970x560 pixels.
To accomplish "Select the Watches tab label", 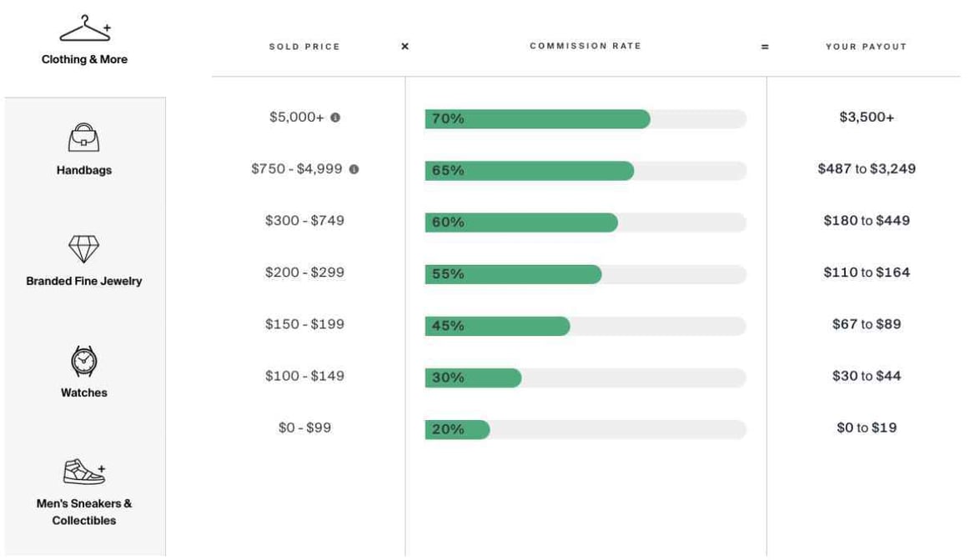I will pyautogui.click(x=83, y=392).
